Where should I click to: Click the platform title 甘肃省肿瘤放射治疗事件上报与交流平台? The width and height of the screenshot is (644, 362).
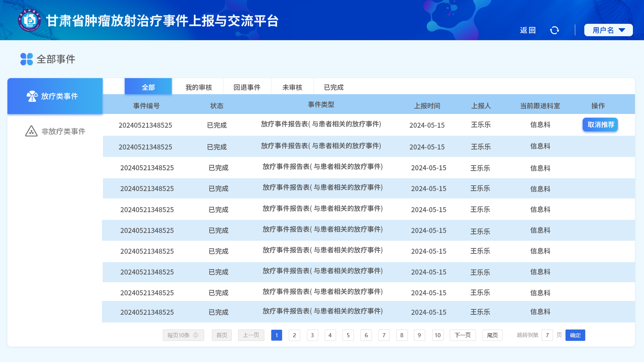(x=162, y=21)
